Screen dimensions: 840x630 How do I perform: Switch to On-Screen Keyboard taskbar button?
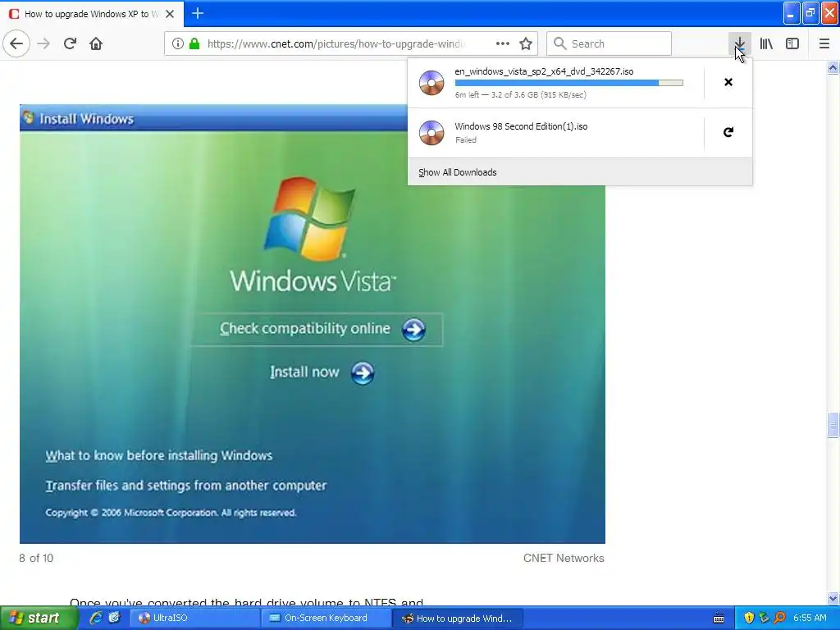[x=326, y=618]
